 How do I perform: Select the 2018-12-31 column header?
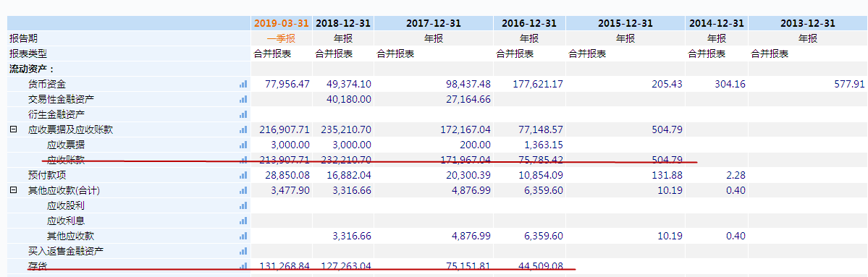click(342, 23)
